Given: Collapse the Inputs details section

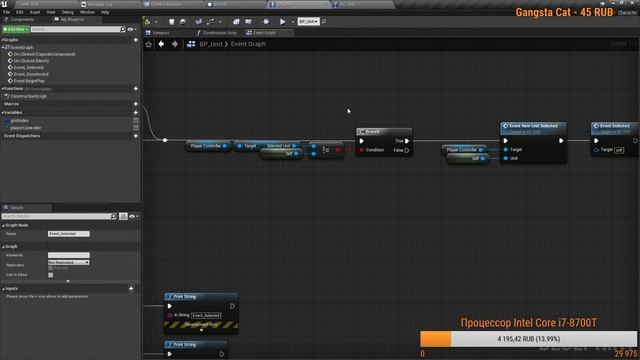Looking at the screenshot, I should pyautogui.click(x=3, y=289).
